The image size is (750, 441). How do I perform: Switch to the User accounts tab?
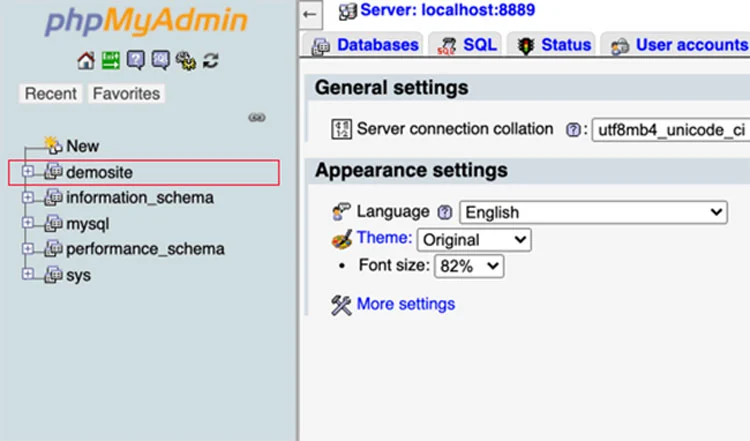675,44
